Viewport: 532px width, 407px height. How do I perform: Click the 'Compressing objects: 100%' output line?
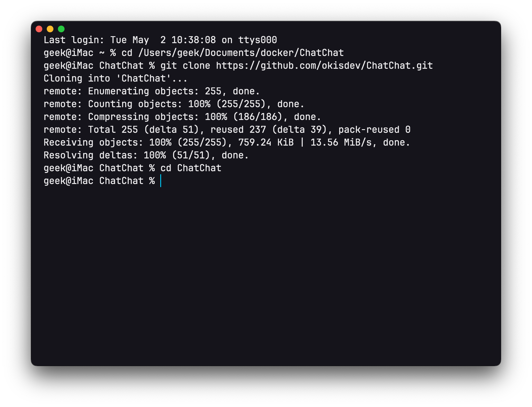[x=182, y=117]
